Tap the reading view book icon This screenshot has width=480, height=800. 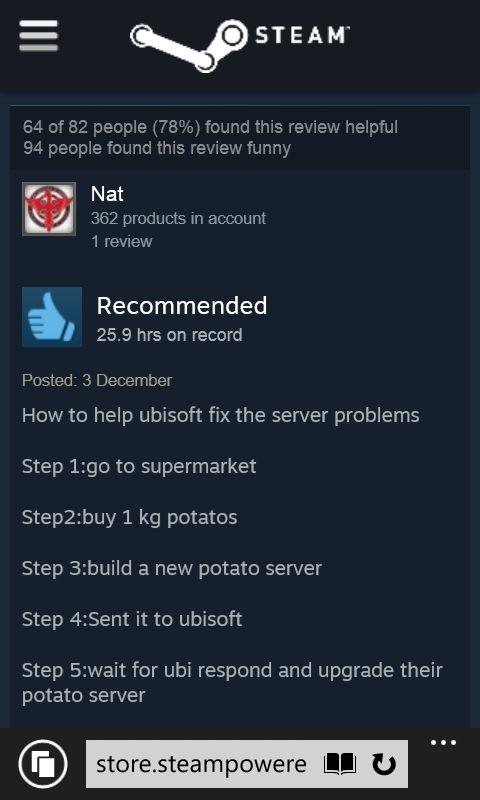[x=340, y=764]
